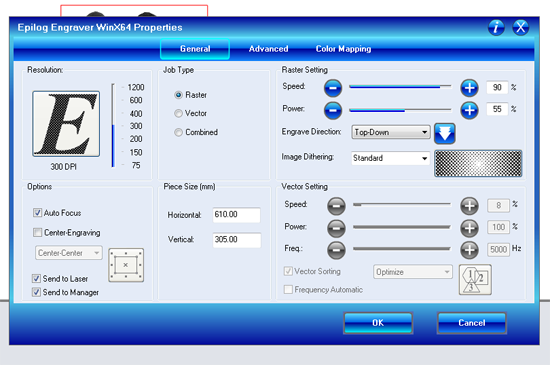Decrease Raster Speed with minus button
Viewport: 550px width, 365px height.
333,88
